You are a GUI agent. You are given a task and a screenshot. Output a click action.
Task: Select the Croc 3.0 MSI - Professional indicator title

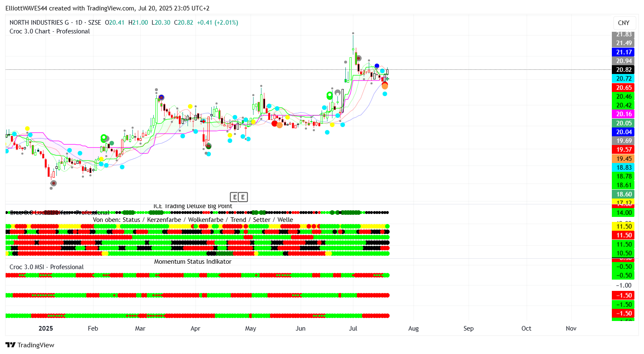coord(46,267)
